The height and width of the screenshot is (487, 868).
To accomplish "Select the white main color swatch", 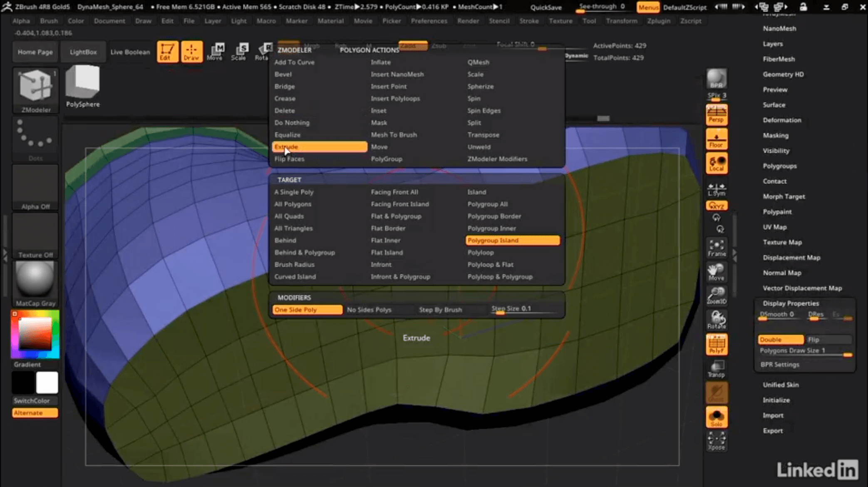I will point(47,383).
